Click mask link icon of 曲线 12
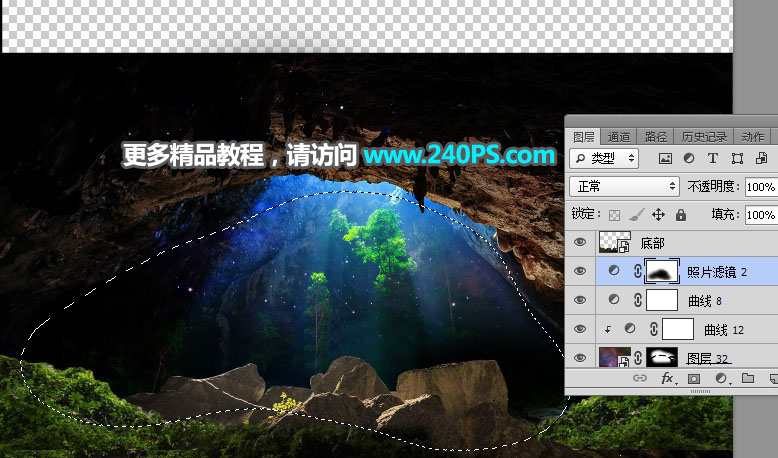 click(653, 328)
